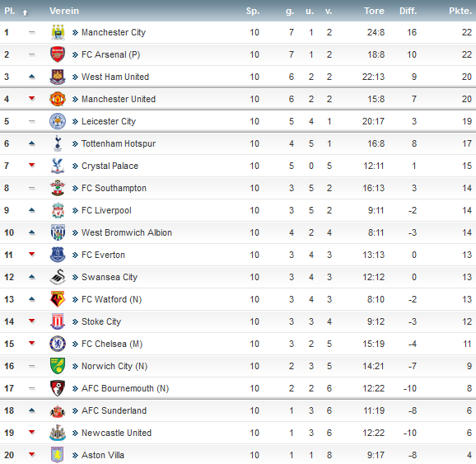
Task: Click the Manchester City club crest
Action: pos(58,32)
